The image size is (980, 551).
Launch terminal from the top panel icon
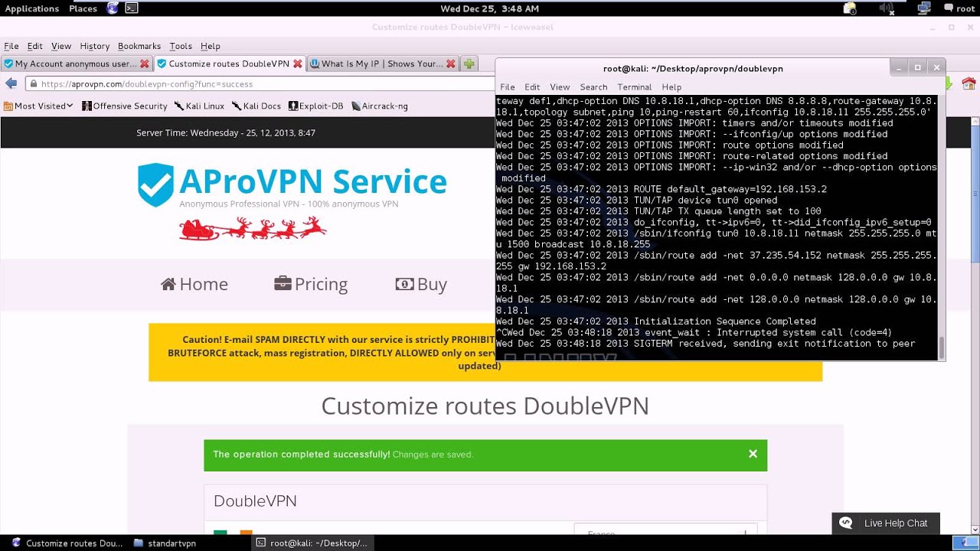pos(132,8)
